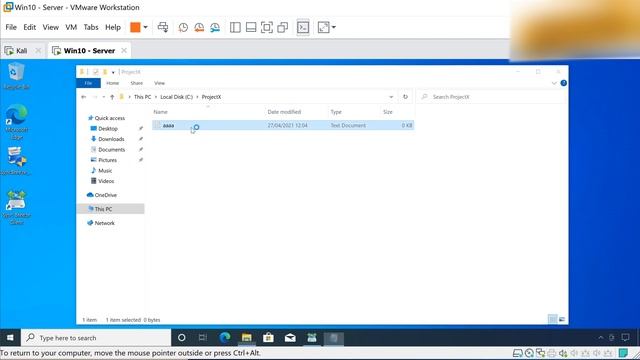The image size is (640, 360).
Task: Open the console view icon
Action: tap(303, 27)
